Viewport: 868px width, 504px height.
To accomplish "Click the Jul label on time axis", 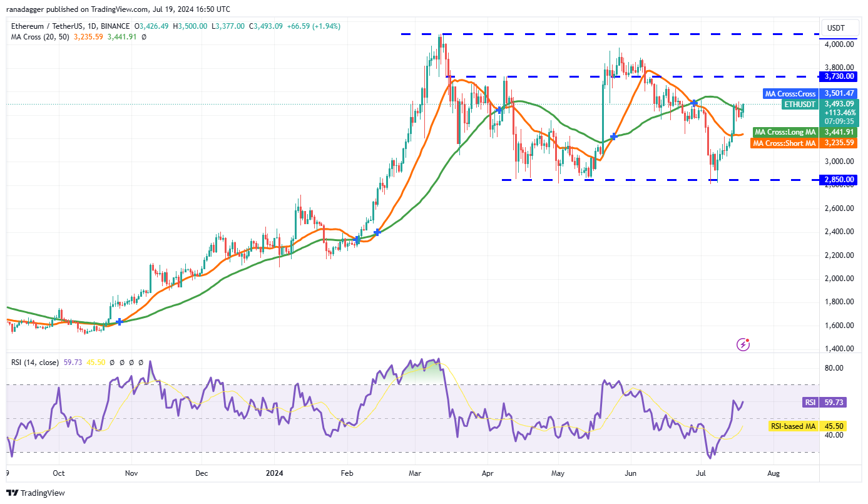I will click(700, 474).
